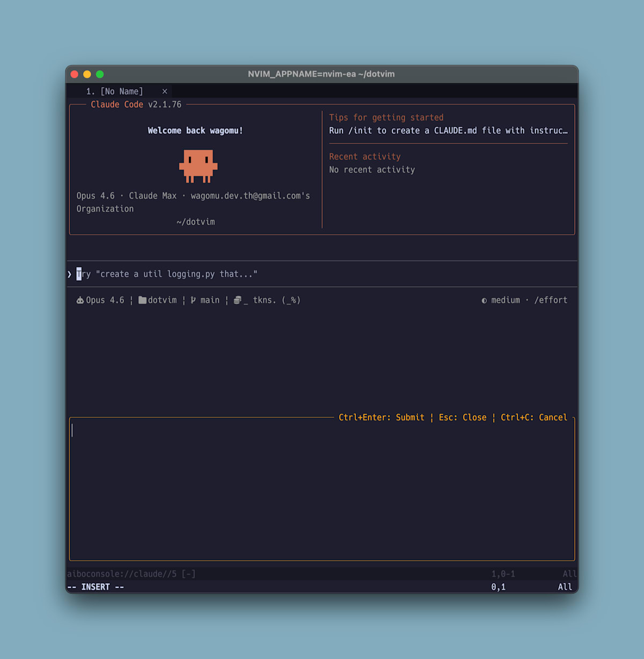Viewport: 644px width, 659px height.
Task: Click the green maximize window button
Action: tap(100, 74)
